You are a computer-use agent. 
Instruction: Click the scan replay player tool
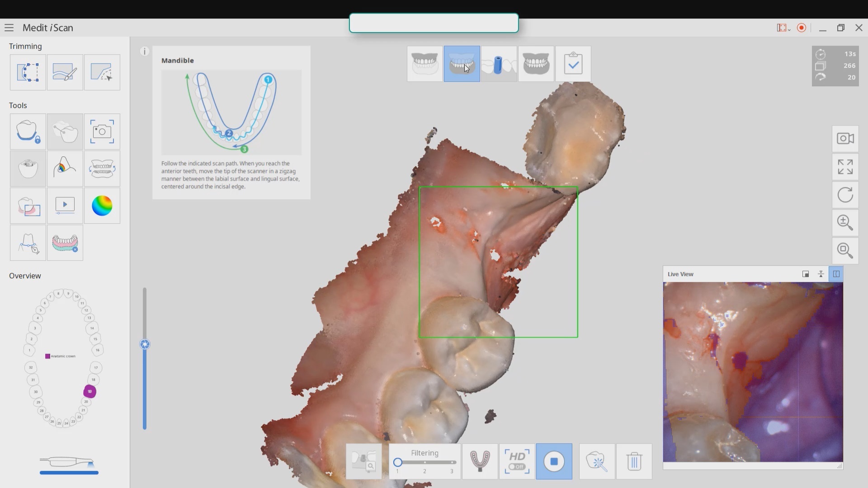click(x=65, y=206)
